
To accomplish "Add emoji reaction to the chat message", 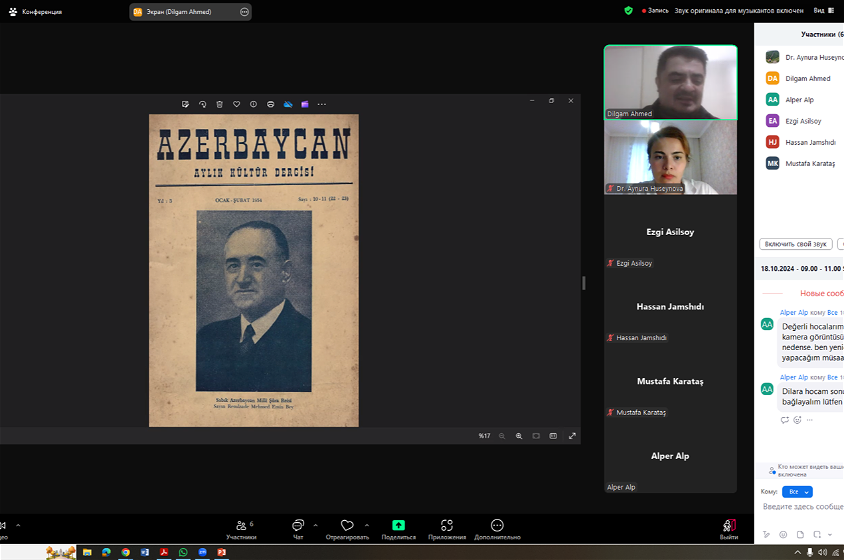I will click(x=797, y=420).
